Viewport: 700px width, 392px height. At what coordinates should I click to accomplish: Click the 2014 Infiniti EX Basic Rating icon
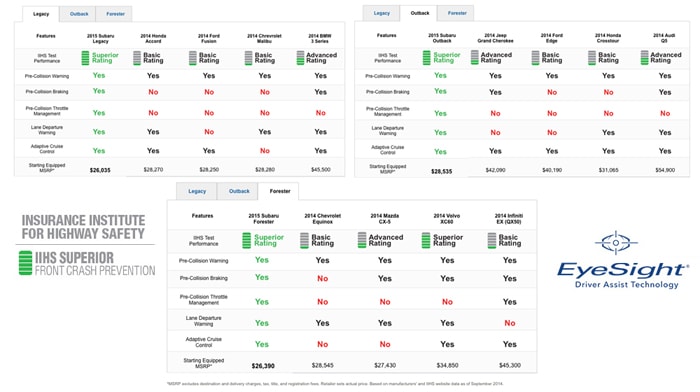click(492, 240)
